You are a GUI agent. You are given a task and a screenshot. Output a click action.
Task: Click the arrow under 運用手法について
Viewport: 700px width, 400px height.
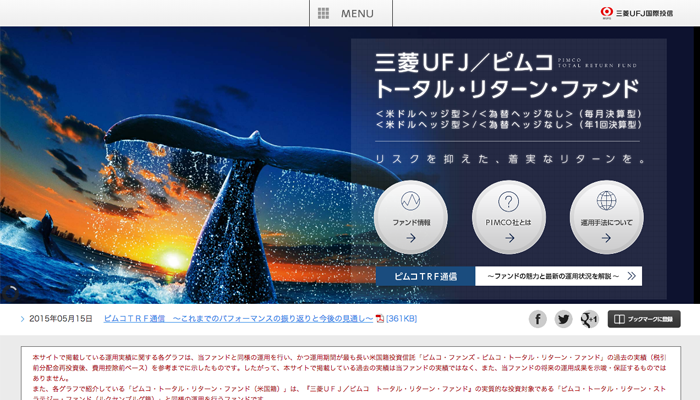pyautogui.click(x=606, y=238)
